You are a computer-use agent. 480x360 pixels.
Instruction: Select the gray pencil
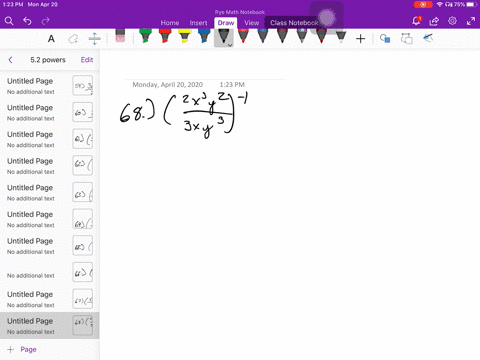pos(341,36)
